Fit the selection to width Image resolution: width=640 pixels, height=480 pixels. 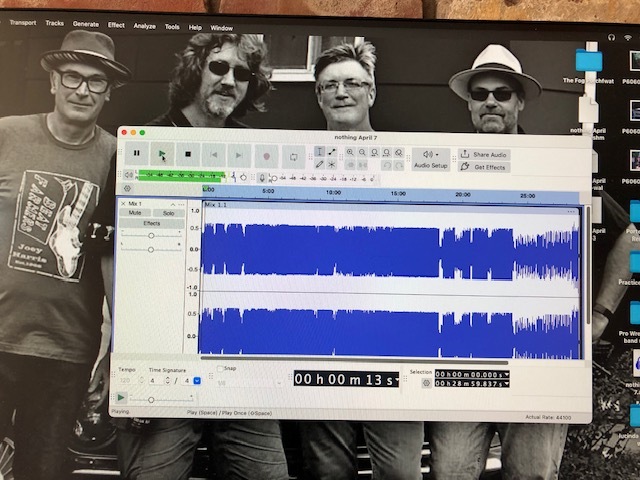374,153
